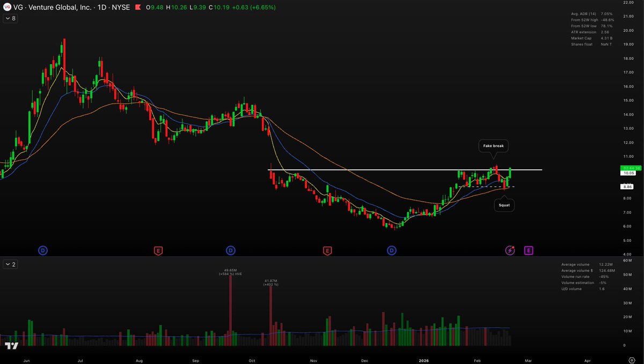Click the 10.05 price label on axis

[627, 173]
